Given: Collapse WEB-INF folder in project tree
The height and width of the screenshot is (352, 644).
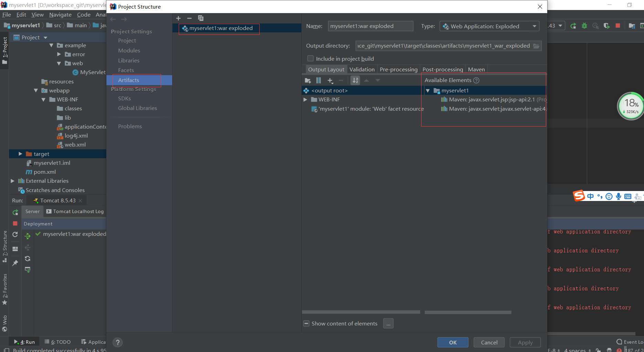Looking at the screenshot, I should pos(43,100).
